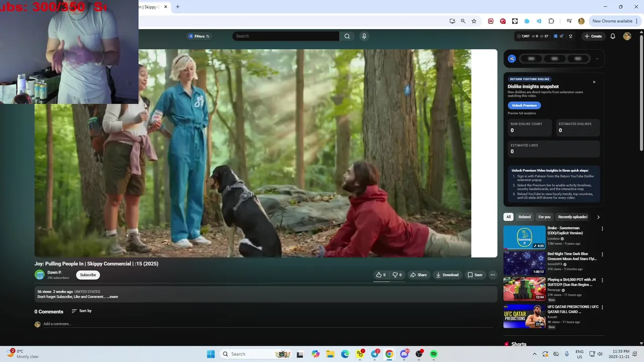Click the blue sound waves extension icon

539,21
